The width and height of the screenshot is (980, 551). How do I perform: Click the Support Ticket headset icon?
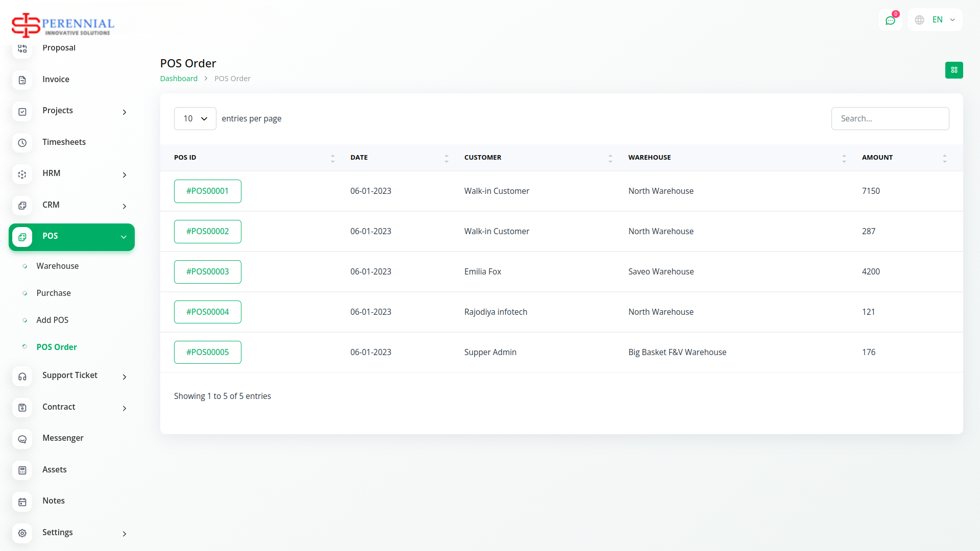pos(22,377)
